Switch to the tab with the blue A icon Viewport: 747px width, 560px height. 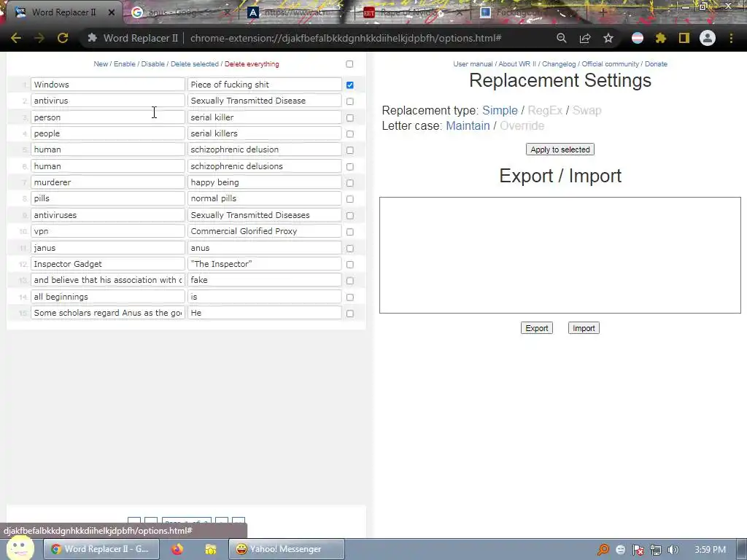pyautogui.click(x=295, y=12)
